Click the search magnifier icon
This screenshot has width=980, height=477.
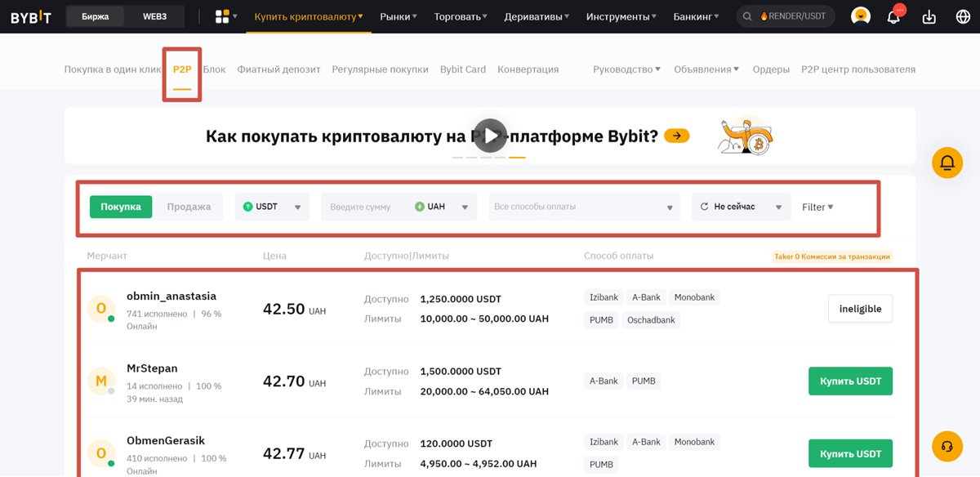click(x=747, y=16)
